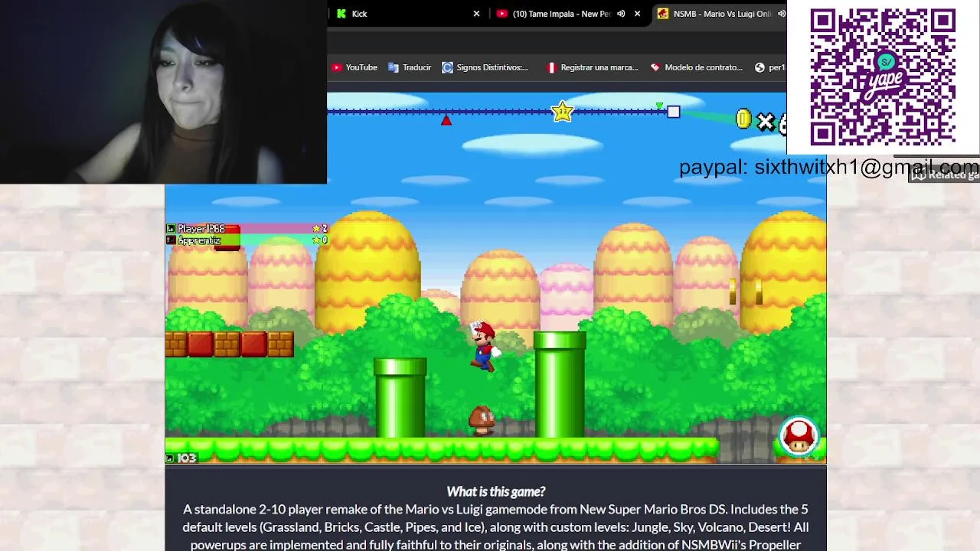This screenshot has width=980, height=551.
Task: Click the red triangle player marker on track
Action: (x=446, y=120)
